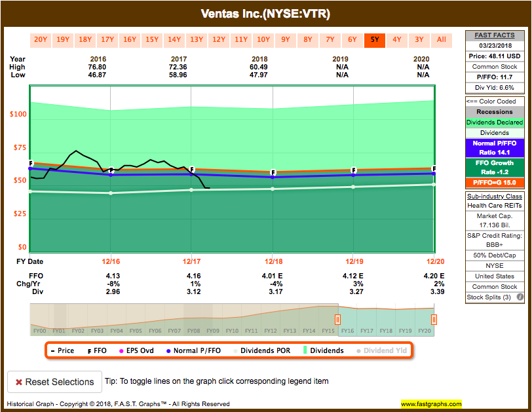
Task: Open the 3Y range tab
Action: 419,40
